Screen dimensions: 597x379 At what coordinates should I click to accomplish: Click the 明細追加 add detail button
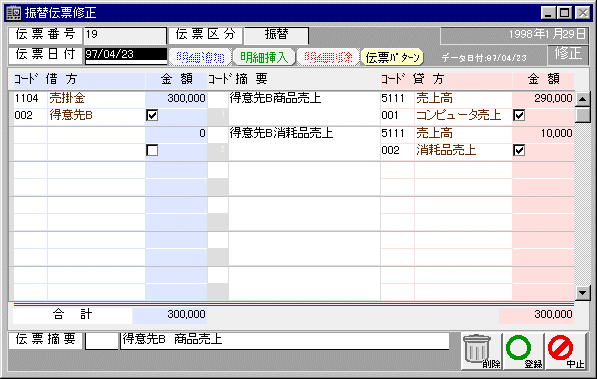coord(200,57)
